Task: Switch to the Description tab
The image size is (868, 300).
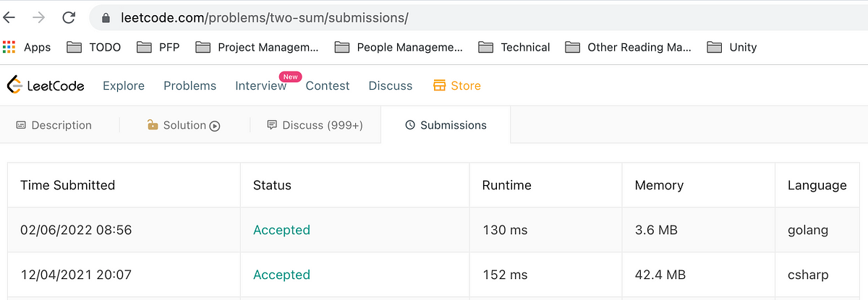Action: pyautogui.click(x=54, y=125)
